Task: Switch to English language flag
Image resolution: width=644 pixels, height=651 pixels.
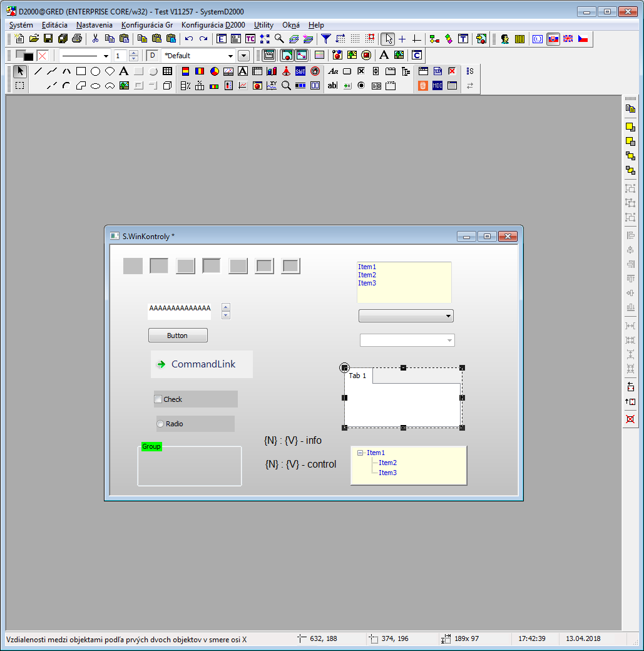Action: [x=568, y=39]
